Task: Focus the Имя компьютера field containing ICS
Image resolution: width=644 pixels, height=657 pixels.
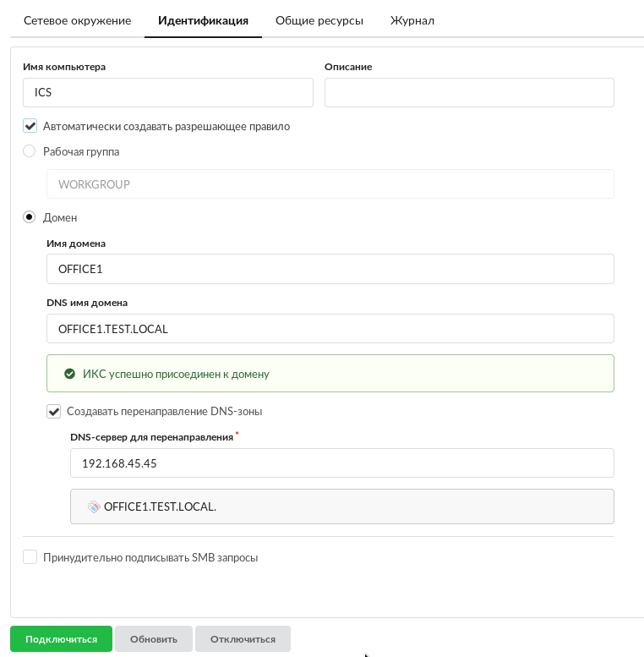Action: 168,93
